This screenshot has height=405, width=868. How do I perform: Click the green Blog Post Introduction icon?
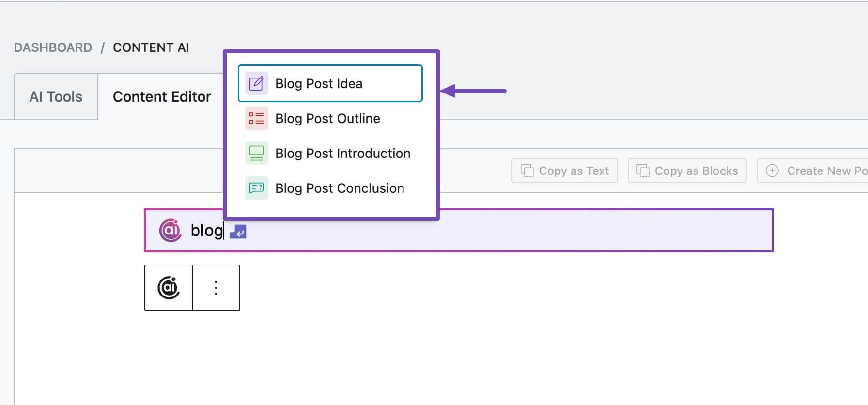tap(256, 154)
